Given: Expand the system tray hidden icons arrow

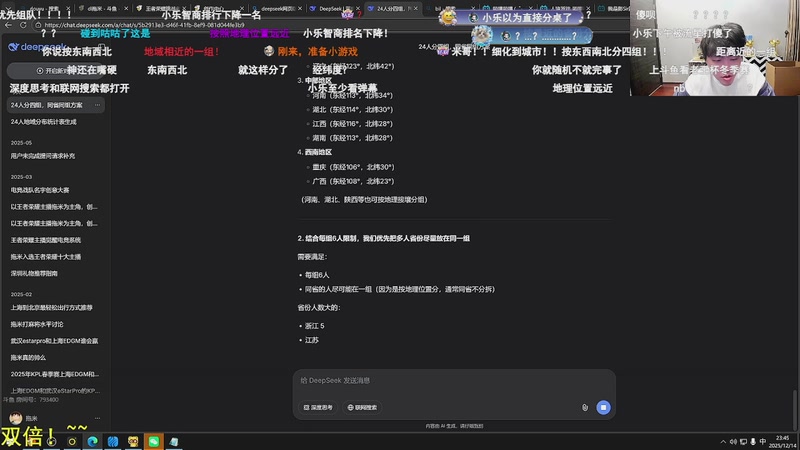Looking at the screenshot, I should [x=723, y=442].
